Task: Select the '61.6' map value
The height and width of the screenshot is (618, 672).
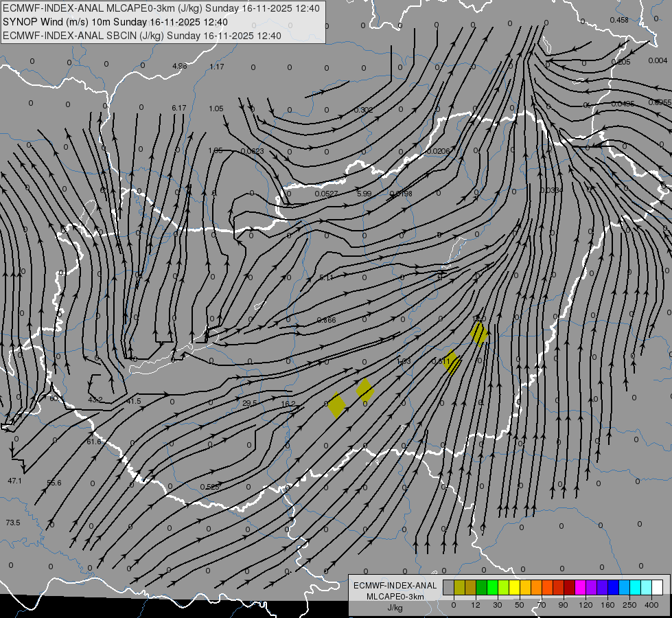Action: pos(94,442)
